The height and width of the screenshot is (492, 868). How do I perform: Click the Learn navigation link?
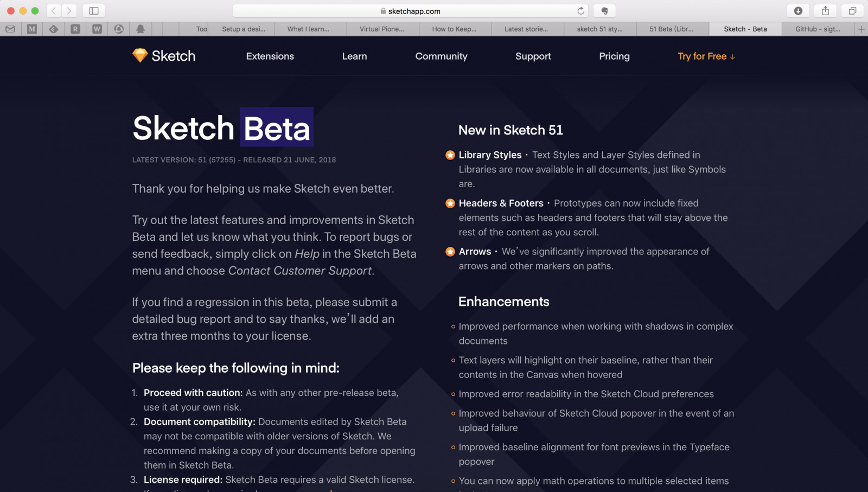pos(354,56)
